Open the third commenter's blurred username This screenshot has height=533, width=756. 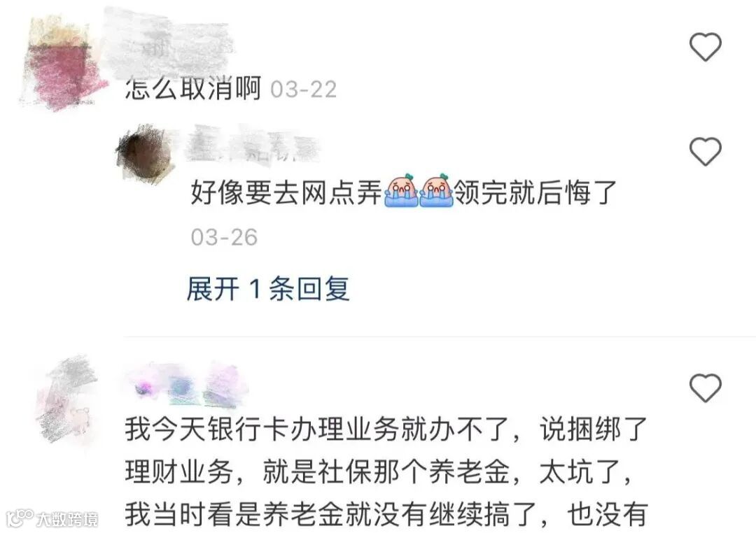188,385
